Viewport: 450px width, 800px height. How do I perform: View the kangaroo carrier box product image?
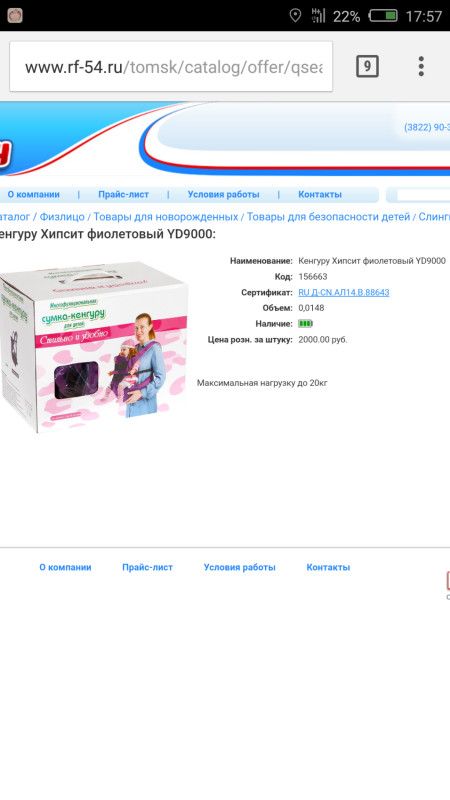pyautogui.click(x=93, y=346)
